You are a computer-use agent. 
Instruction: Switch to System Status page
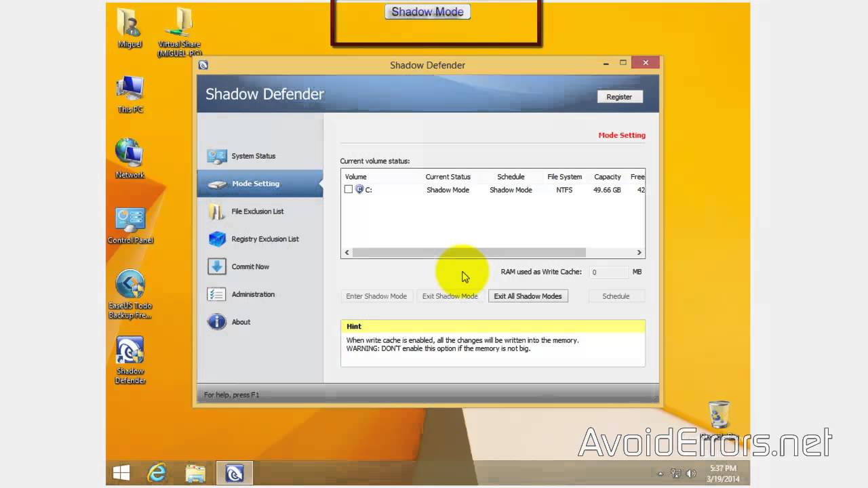coord(254,156)
